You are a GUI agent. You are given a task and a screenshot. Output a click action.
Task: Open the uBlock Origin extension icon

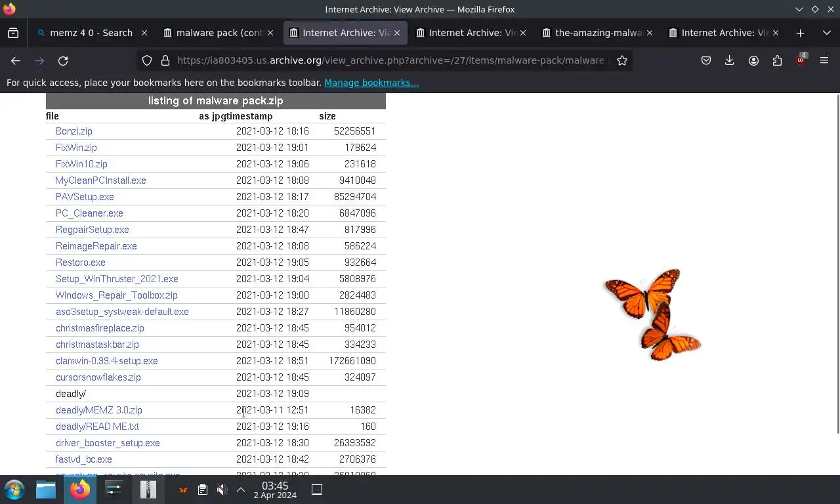[801, 60]
